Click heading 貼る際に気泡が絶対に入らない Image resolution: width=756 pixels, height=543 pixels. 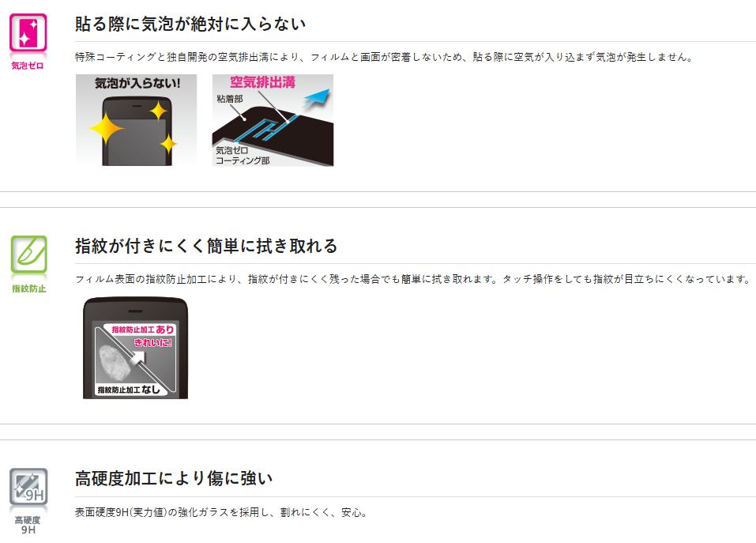(x=190, y=24)
